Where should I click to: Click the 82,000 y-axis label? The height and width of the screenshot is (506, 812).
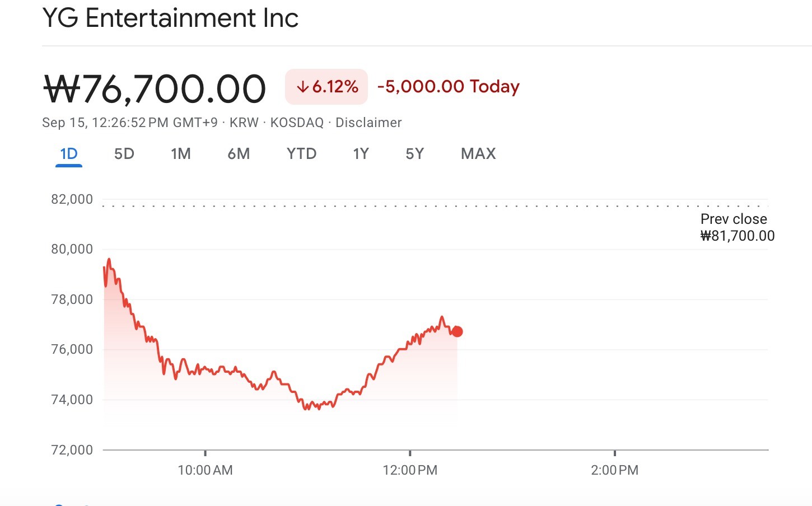72,199
